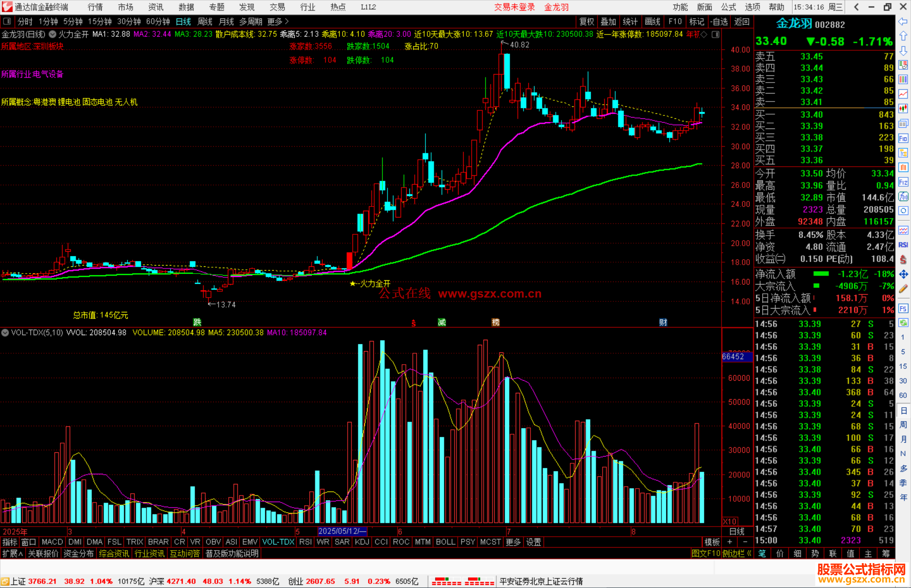Screen dimensions: 911x588
Task: Open the 多周期 multi-period view
Action: coord(251,21)
